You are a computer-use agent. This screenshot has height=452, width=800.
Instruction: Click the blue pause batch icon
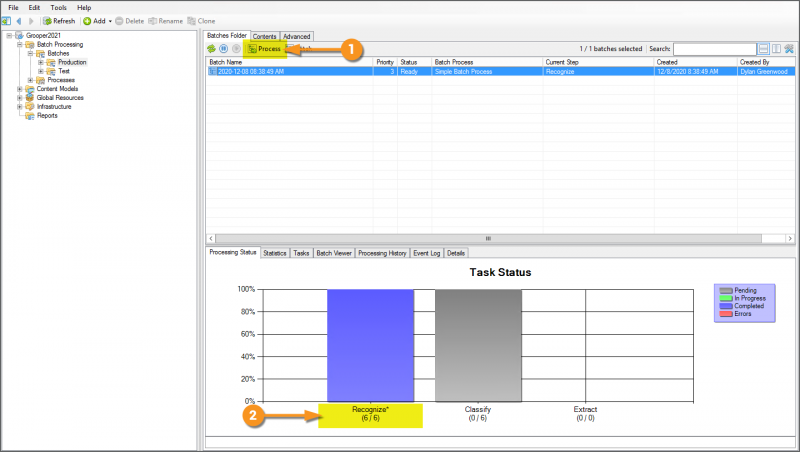223,48
